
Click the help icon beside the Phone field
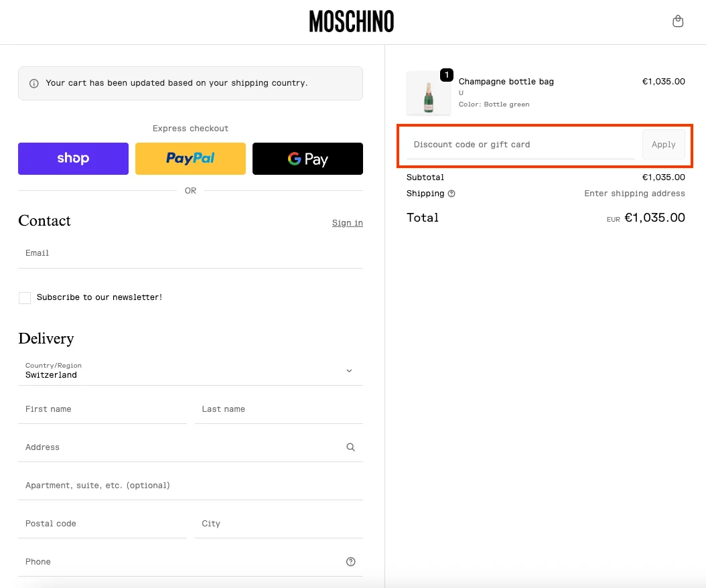pyautogui.click(x=350, y=561)
